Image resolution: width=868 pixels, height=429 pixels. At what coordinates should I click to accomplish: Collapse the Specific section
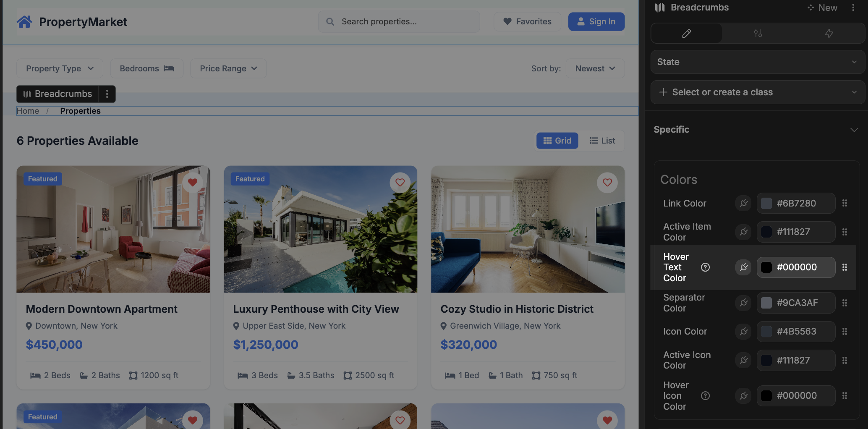[x=853, y=130]
